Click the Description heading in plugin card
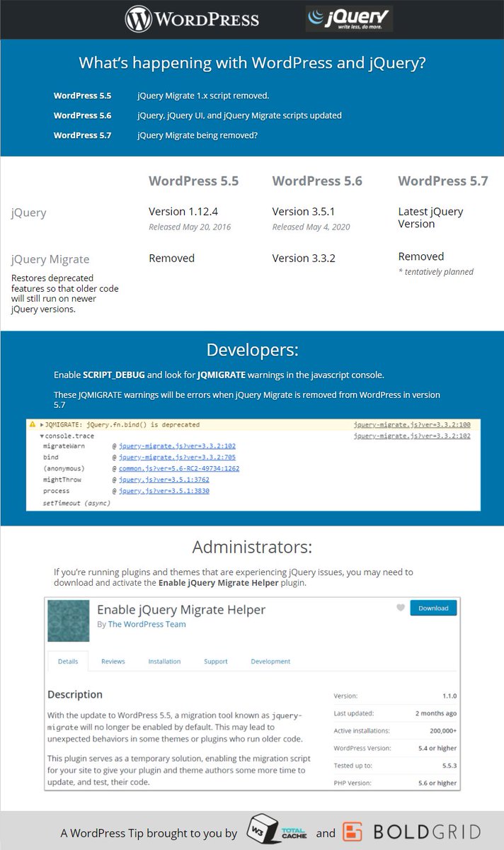The height and width of the screenshot is (850, 504). point(75,695)
